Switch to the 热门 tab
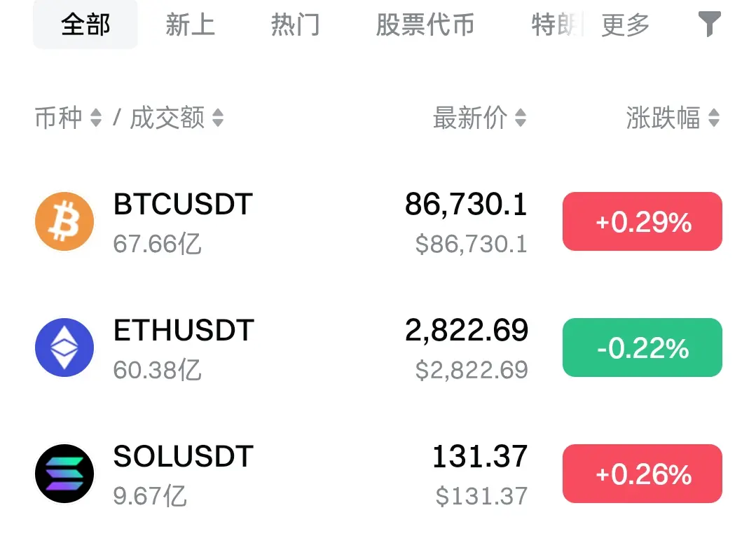The width and height of the screenshot is (756, 543). pos(295,25)
